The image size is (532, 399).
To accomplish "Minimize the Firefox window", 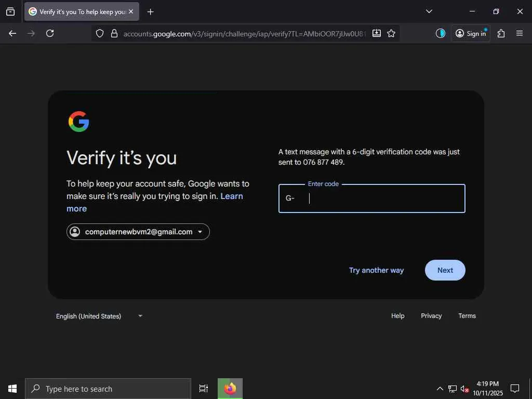I will (x=472, y=11).
